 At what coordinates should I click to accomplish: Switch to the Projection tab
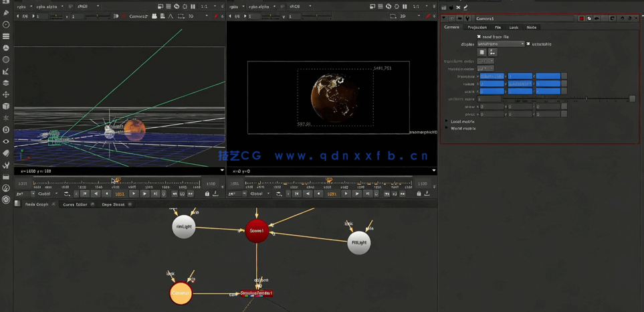(477, 27)
